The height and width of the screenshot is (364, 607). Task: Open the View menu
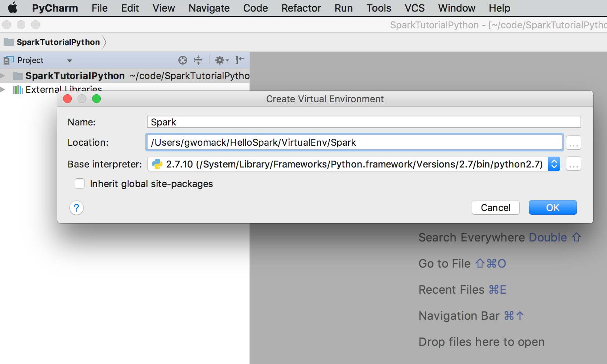coord(164,8)
